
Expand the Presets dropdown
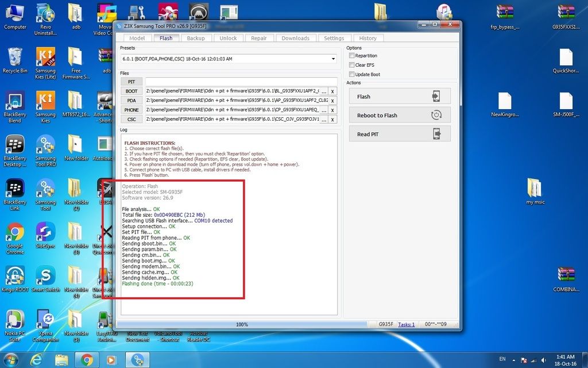pyautogui.click(x=333, y=59)
